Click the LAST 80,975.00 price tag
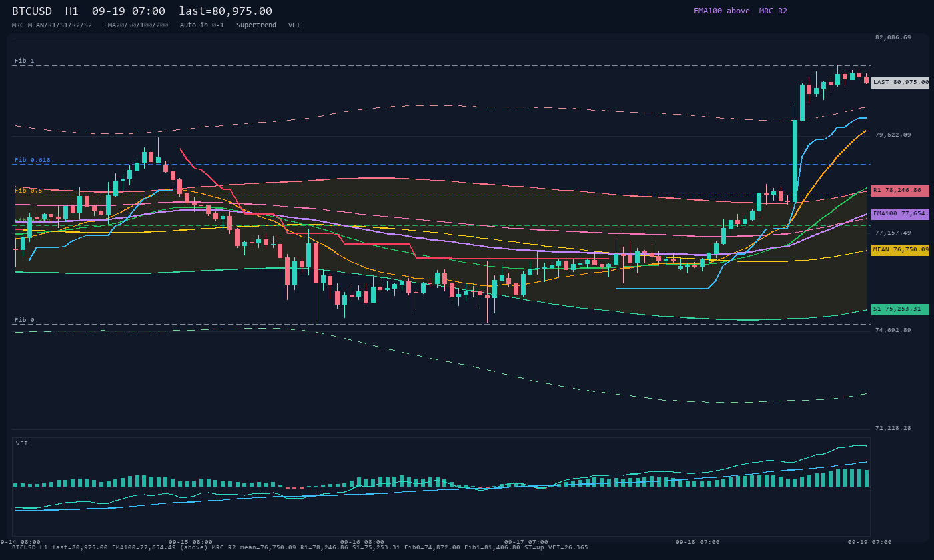Viewport: 934px width, 560px height. pos(900,83)
